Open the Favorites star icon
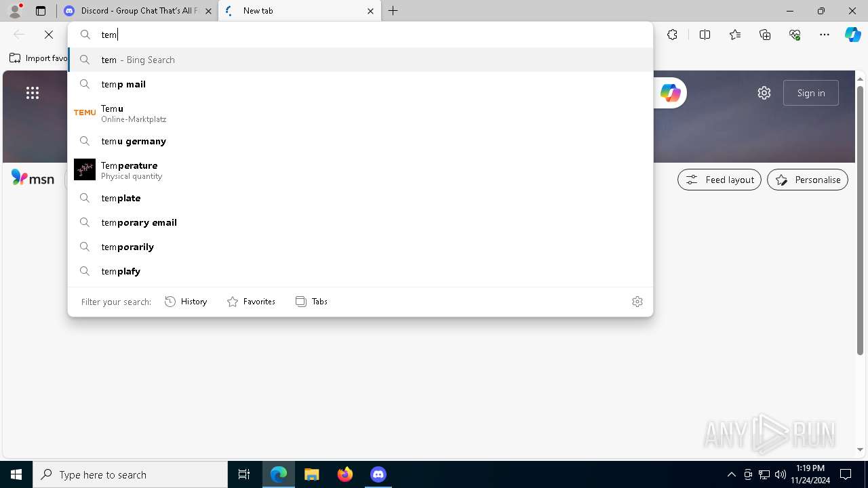Viewport: 868px width, 488px height. 735,35
